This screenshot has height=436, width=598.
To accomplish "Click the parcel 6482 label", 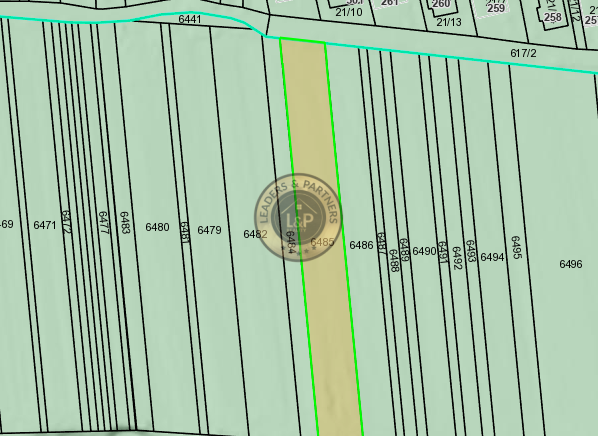I will pos(255,234).
